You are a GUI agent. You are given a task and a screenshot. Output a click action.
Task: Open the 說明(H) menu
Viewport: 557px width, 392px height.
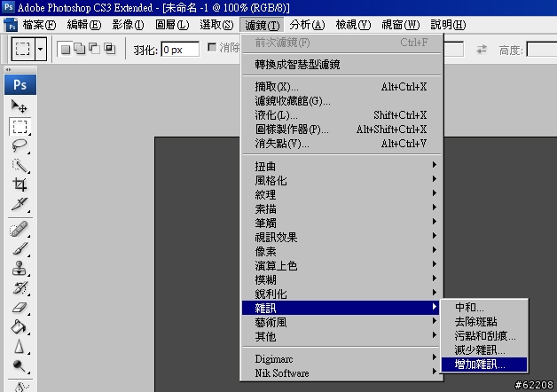[x=448, y=25]
